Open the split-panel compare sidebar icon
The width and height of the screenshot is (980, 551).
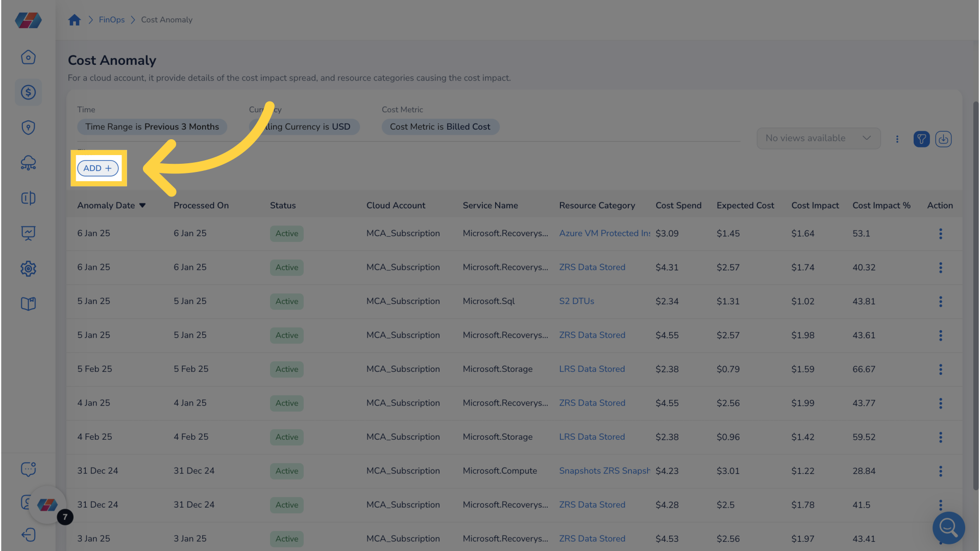28,198
